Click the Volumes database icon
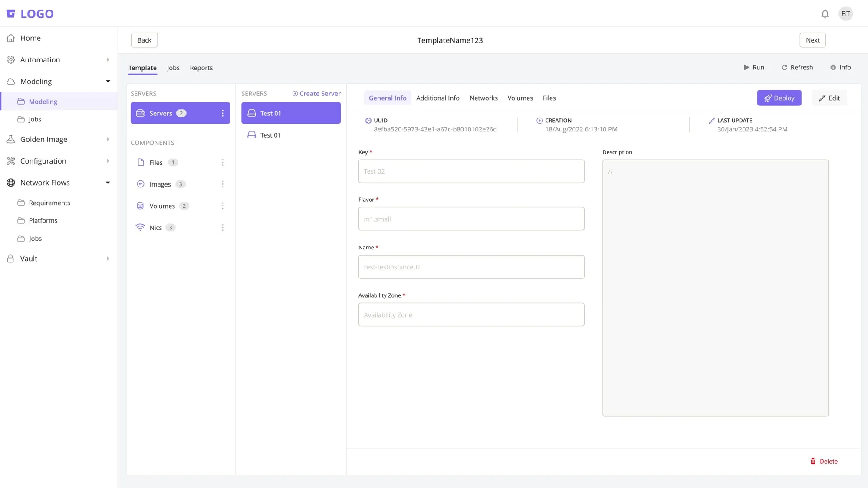The height and width of the screenshot is (488, 868). 140,206
